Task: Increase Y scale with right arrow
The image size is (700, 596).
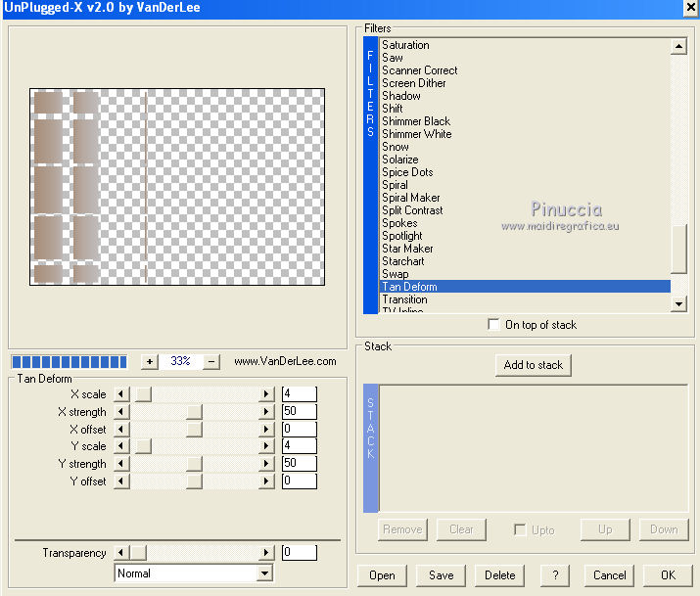Action: coord(266,446)
